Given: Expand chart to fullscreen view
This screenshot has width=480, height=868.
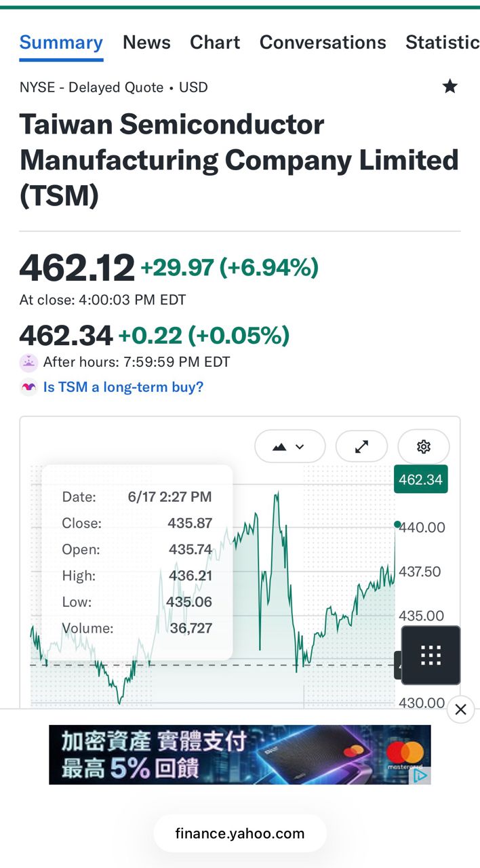Looking at the screenshot, I should 362,446.
